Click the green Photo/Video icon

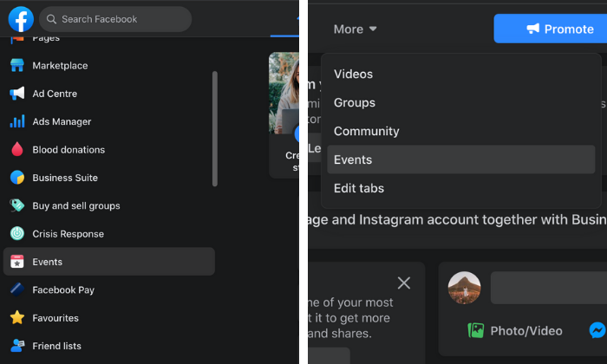tap(476, 331)
